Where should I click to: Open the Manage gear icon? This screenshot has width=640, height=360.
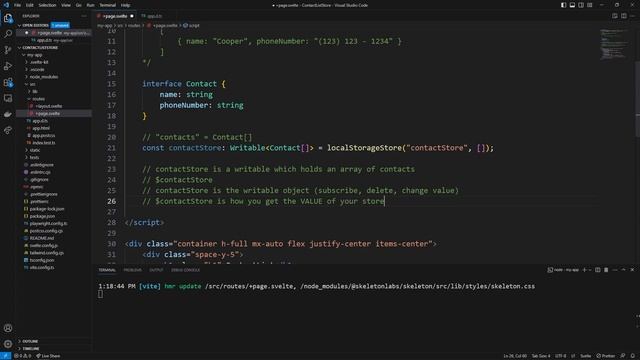tap(8, 344)
